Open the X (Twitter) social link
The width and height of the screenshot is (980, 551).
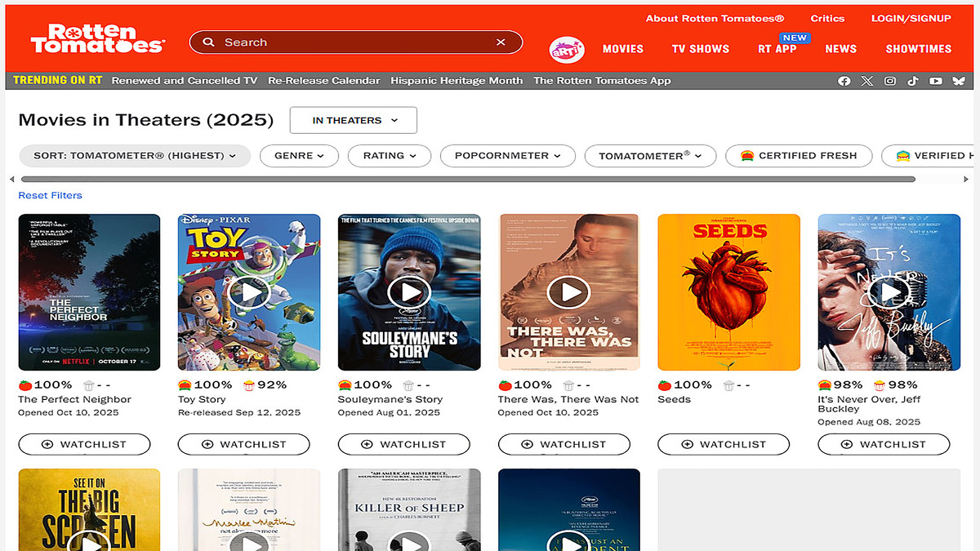pos(867,81)
